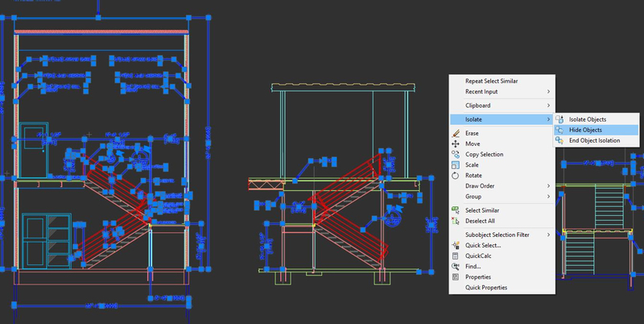
Task: Click the Erase icon in context menu
Action: pyautogui.click(x=456, y=133)
